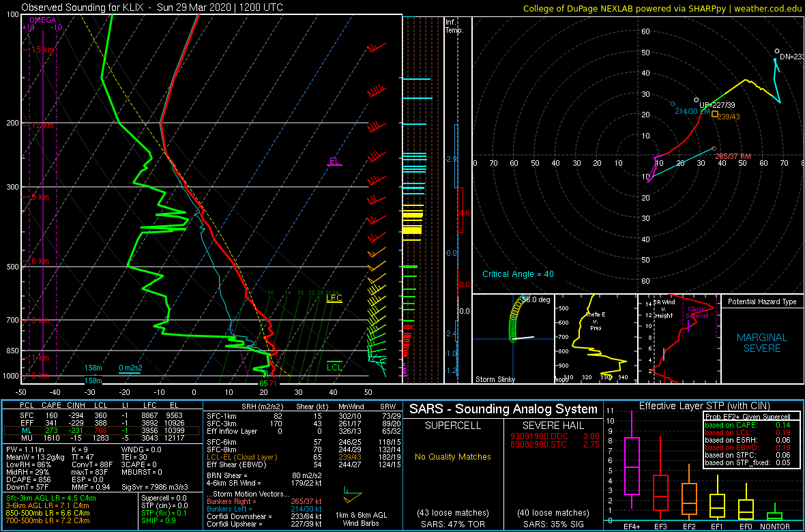Click the 'UP=227/39' hodograph label
Image resolution: width=805 pixels, height=532 pixels.
point(718,104)
